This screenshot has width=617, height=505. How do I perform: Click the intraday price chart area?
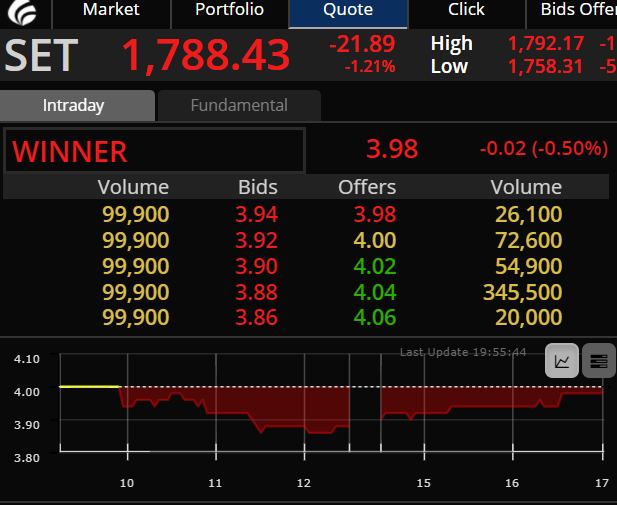pyautogui.click(x=331, y=402)
